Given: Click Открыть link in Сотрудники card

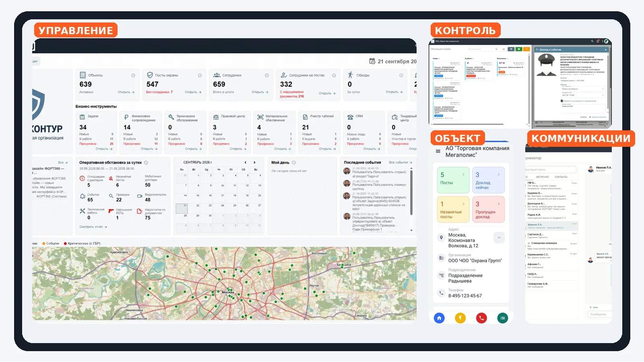Looking at the screenshot, I should coord(260,92).
